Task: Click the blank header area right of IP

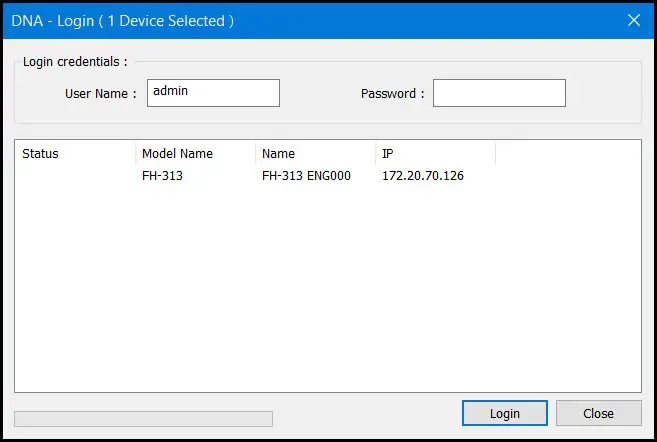Action: [x=567, y=154]
